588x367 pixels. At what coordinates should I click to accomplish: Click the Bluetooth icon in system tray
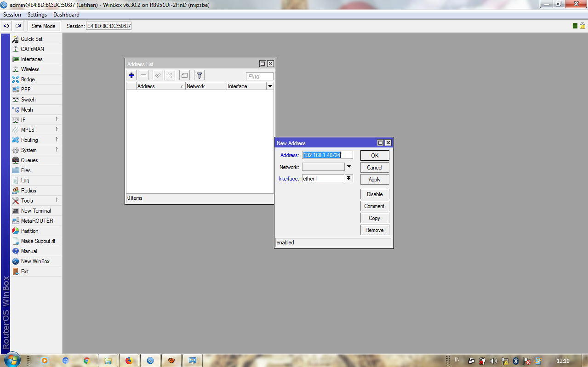point(516,361)
